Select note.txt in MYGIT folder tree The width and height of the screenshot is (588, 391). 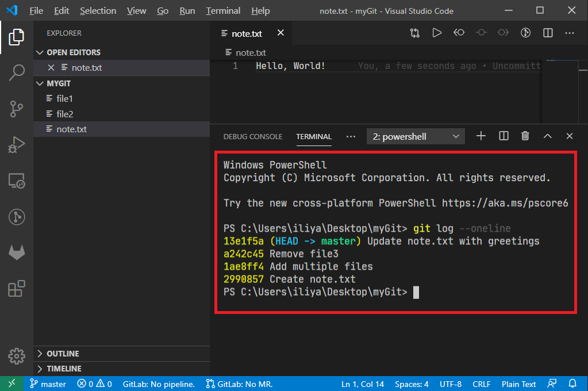(121, 129)
